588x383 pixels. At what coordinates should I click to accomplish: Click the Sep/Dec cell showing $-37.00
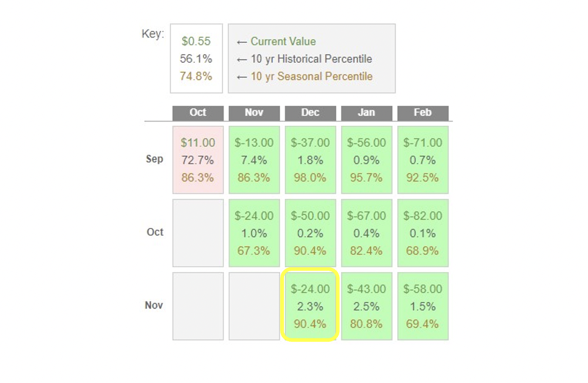pyautogui.click(x=310, y=160)
